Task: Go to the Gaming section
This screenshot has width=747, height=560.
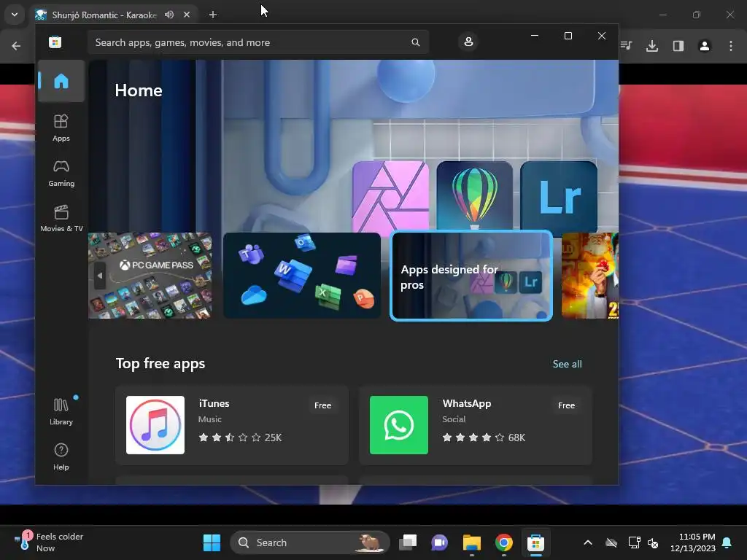Action: [61, 174]
